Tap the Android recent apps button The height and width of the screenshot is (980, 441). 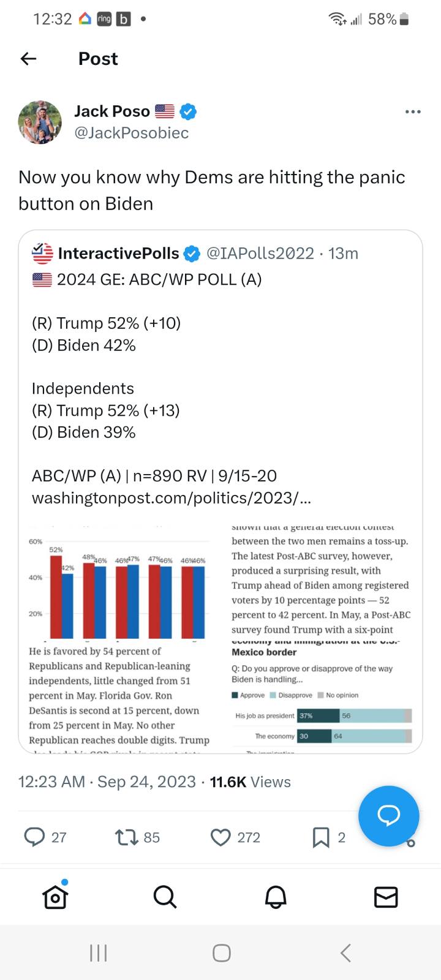(98, 953)
